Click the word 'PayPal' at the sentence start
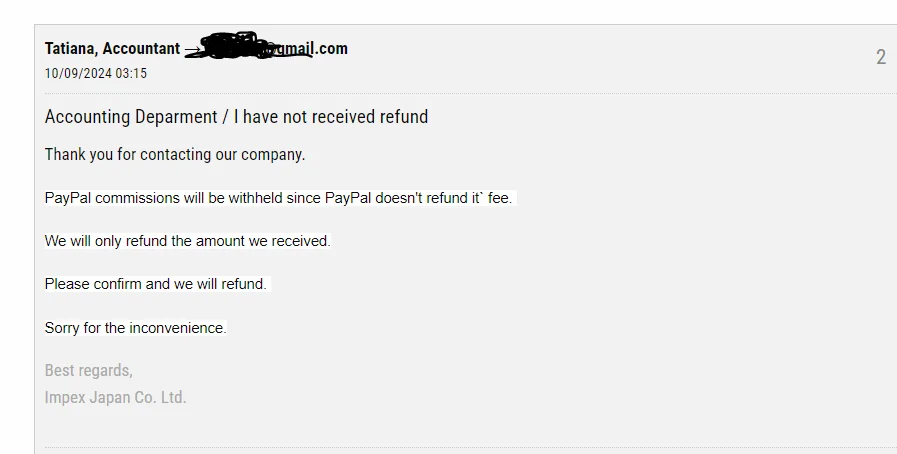The height and width of the screenshot is (454, 897). pos(68,198)
